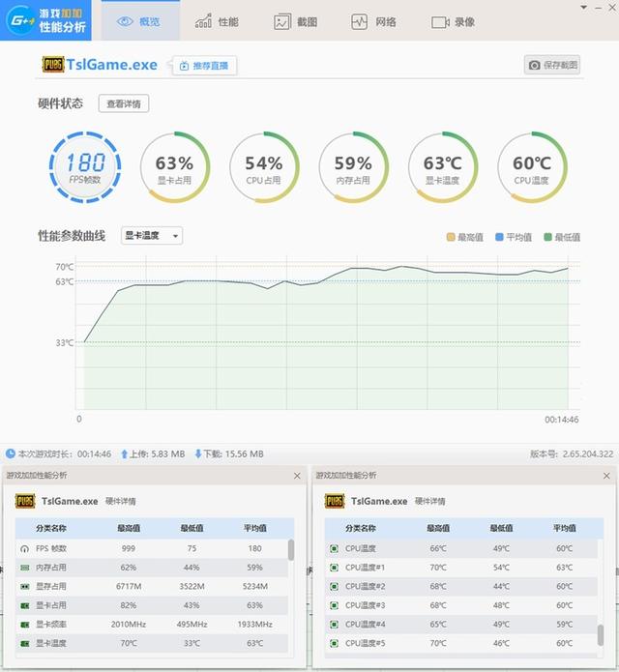Click the 最高值 column header in left table

click(129, 528)
